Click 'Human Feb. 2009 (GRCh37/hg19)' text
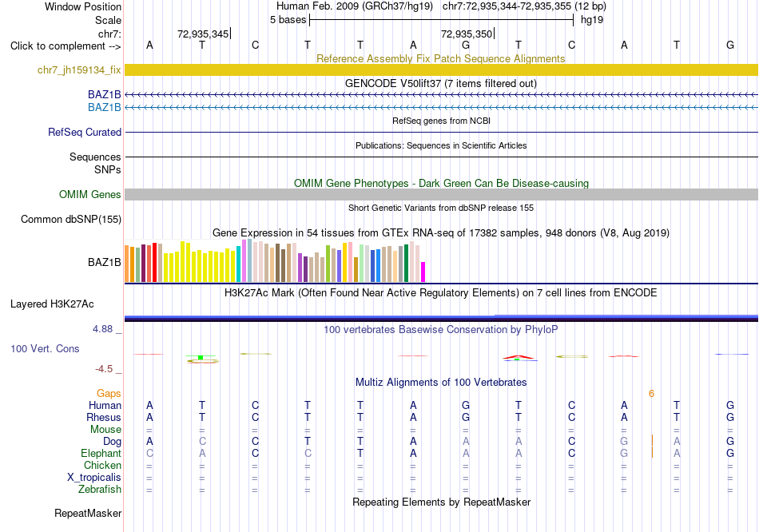759x532 pixels. 355,6
